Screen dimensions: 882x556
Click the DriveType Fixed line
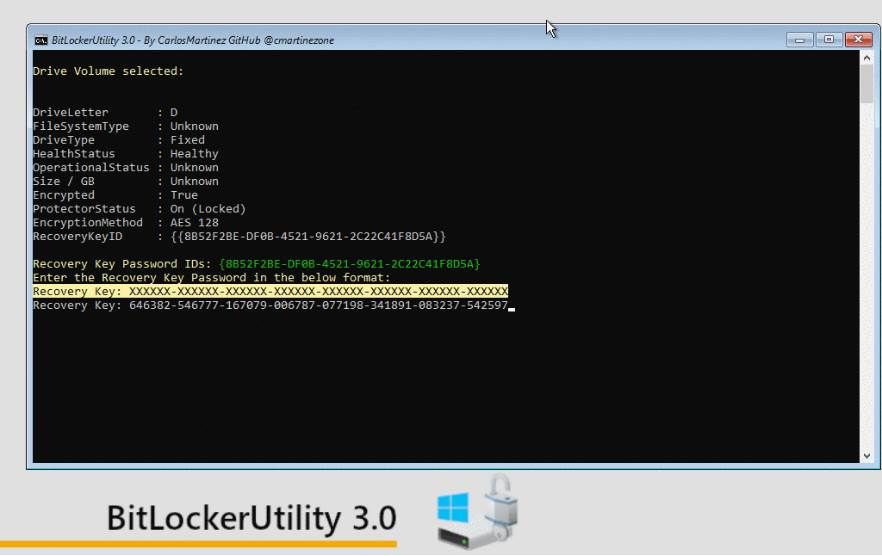tap(119, 140)
